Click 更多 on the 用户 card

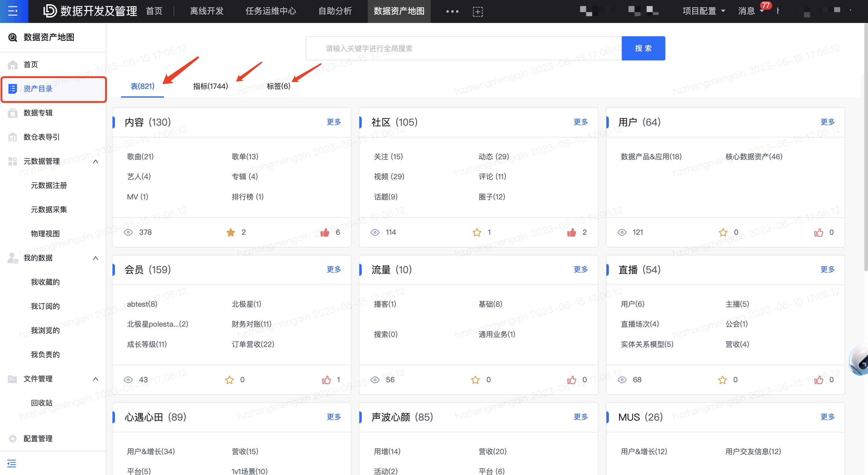pos(827,122)
